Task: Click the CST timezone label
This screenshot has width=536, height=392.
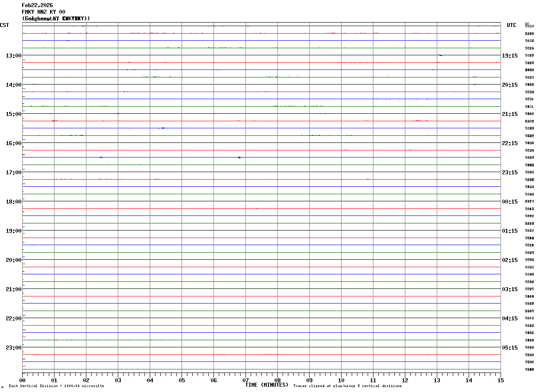Action: point(4,25)
